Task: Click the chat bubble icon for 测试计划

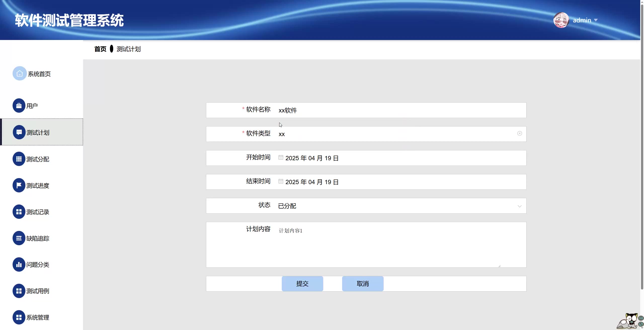Action: 19,132
